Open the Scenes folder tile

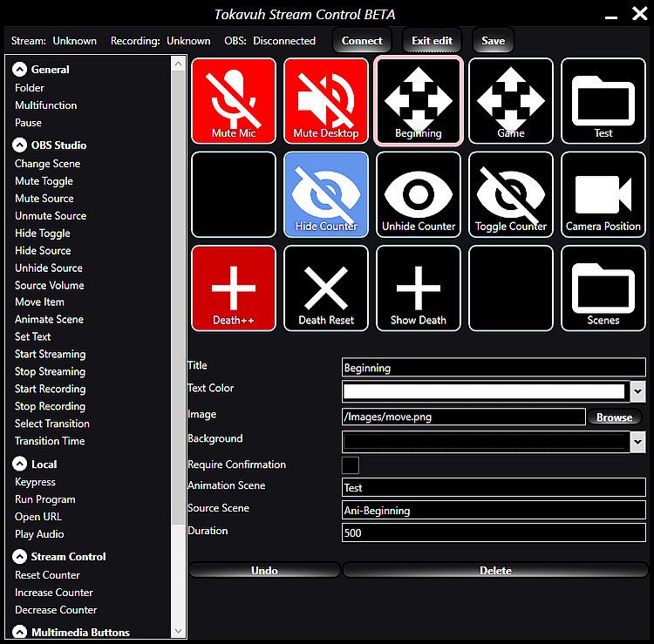point(603,288)
